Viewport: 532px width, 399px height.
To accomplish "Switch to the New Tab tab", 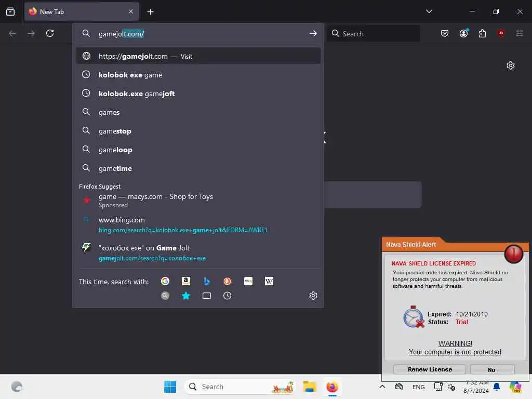I will [82, 12].
